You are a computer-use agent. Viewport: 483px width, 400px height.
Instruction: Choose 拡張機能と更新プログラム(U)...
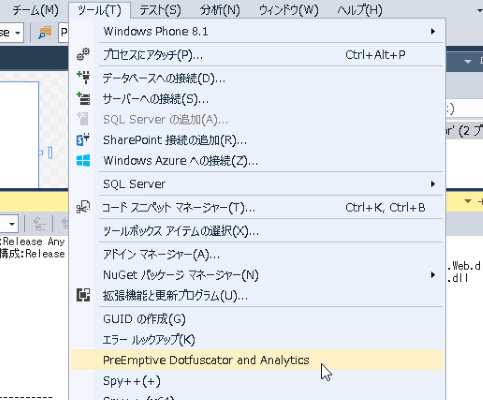point(257,295)
